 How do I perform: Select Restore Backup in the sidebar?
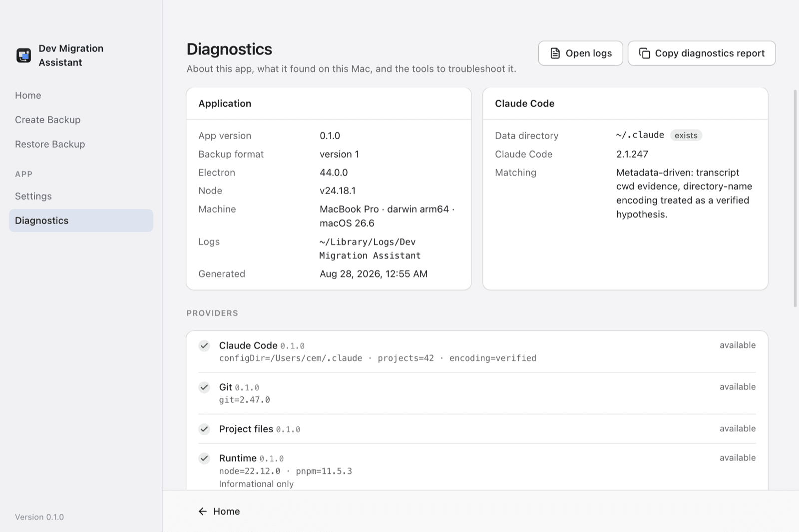81,144
